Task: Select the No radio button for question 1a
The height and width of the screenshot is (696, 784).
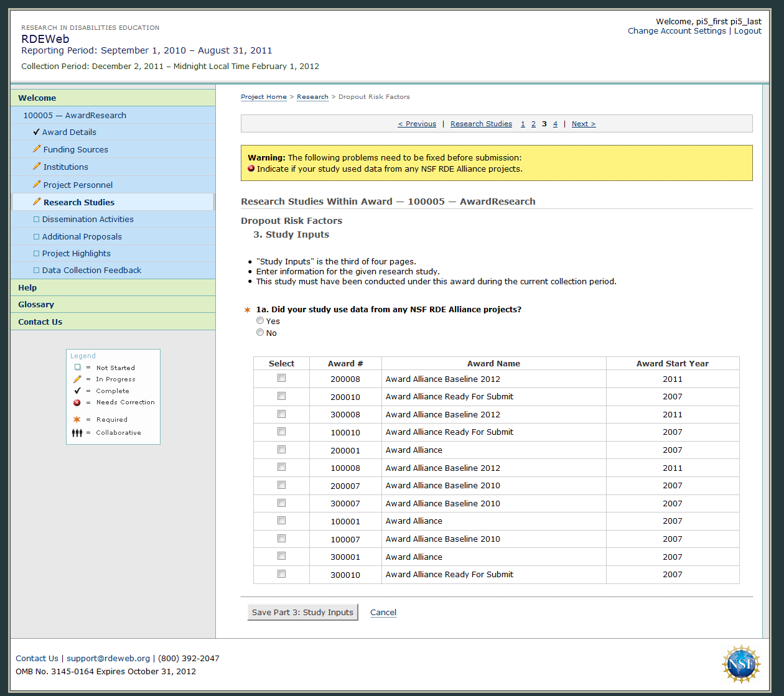Action: pos(260,333)
